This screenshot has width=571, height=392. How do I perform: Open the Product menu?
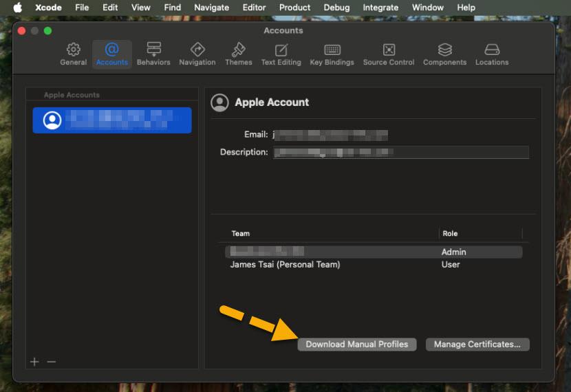point(294,8)
